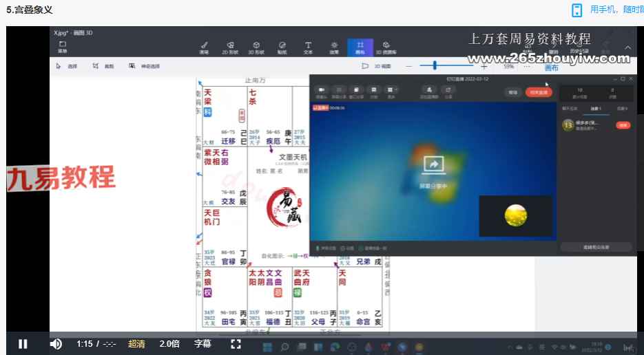Switch to the 画布 canvas tab
644x355 pixels.
click(360, 47)
